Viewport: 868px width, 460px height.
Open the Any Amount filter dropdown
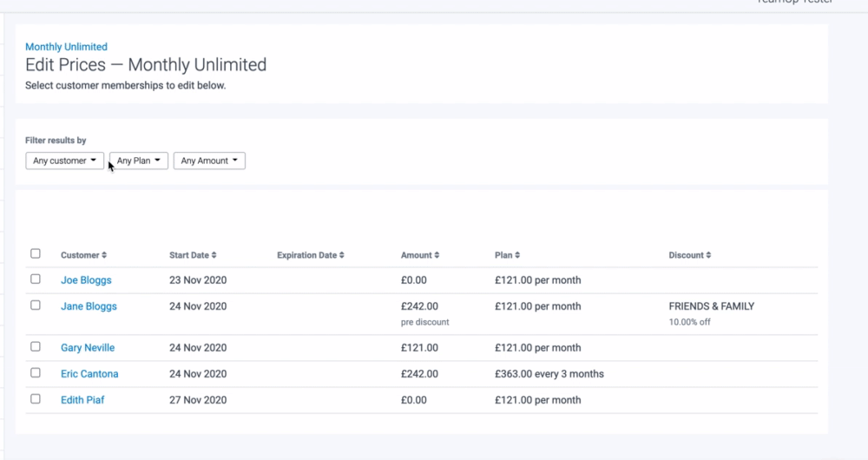(209, 161)
